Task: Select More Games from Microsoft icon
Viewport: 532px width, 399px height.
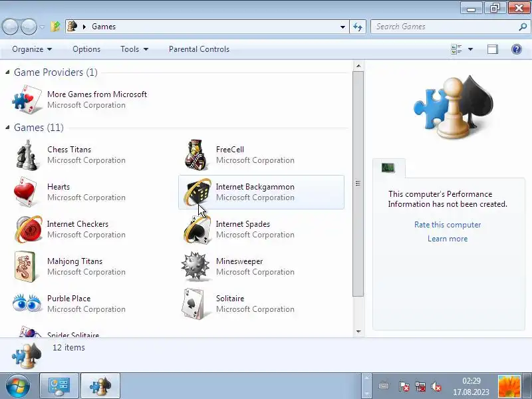Action: (x=27, y=99)
